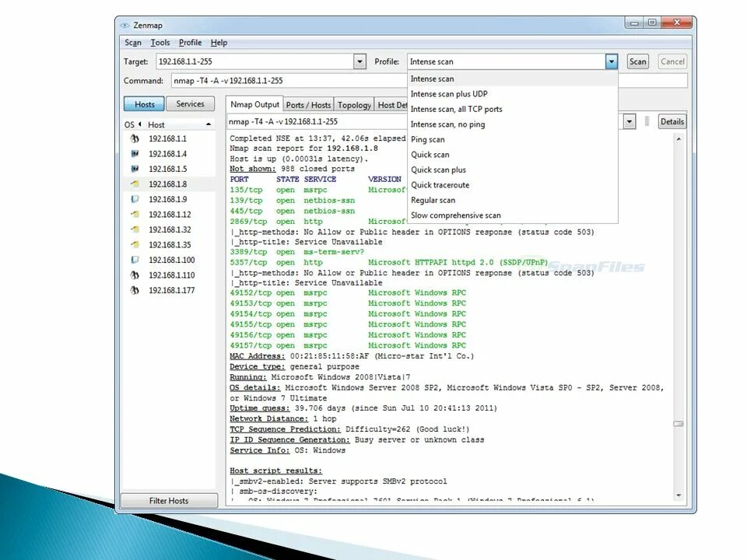Click the 3389/tcp port line in output
The height and width of the screenshot is (560, 747).
pos(296,252)
